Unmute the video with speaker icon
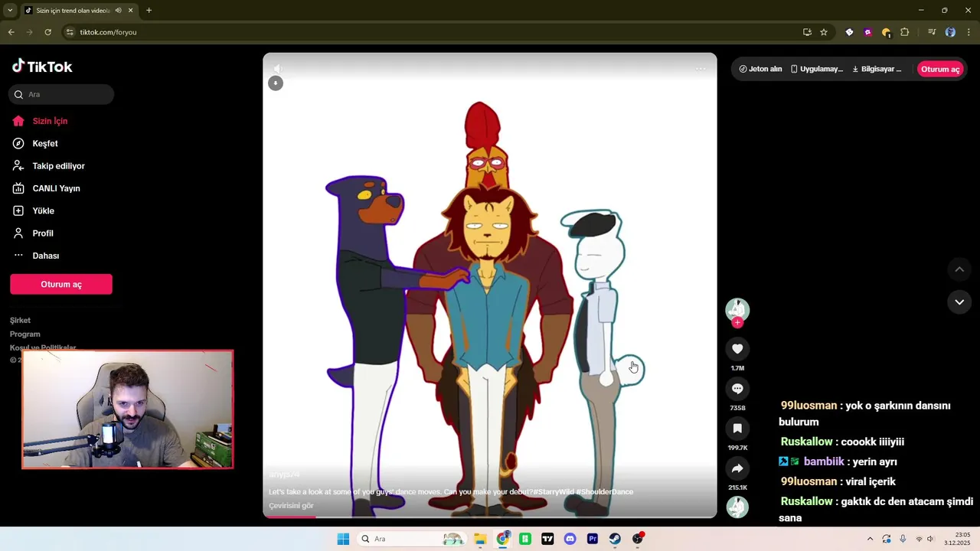This screenshot has width=980, height=551. click(277, 68)
